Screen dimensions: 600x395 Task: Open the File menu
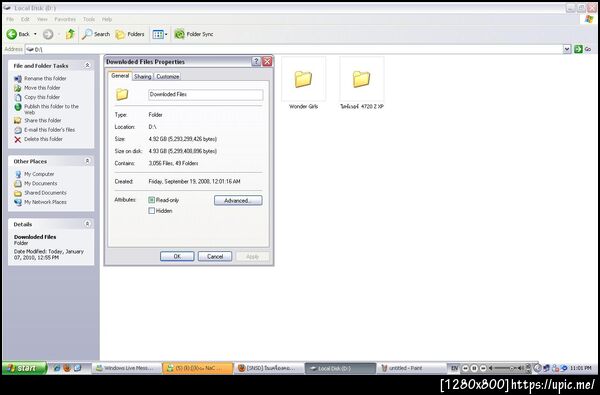click(x=10, y=19)
